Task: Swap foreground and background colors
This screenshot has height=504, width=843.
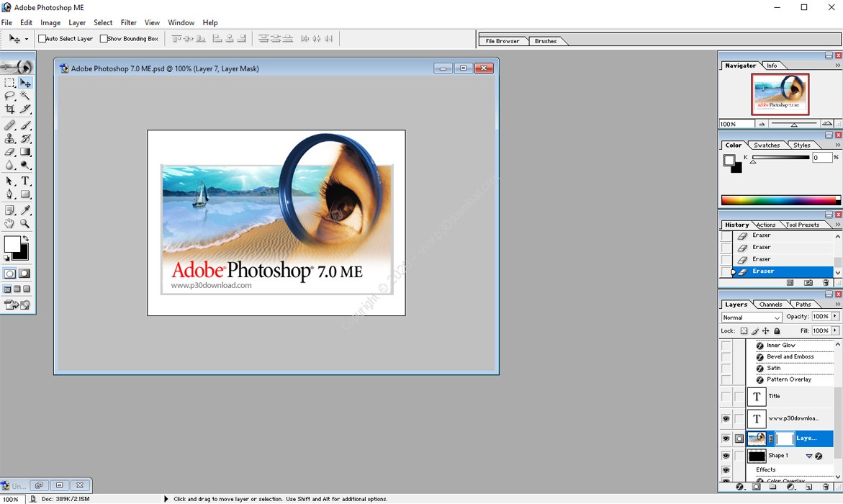Action: (25, 238)
